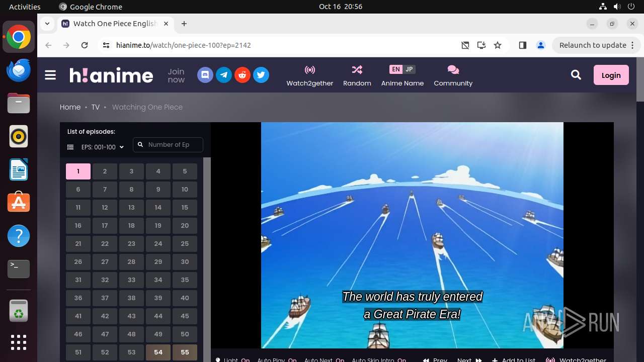Click the Join now text

[176, 75]
